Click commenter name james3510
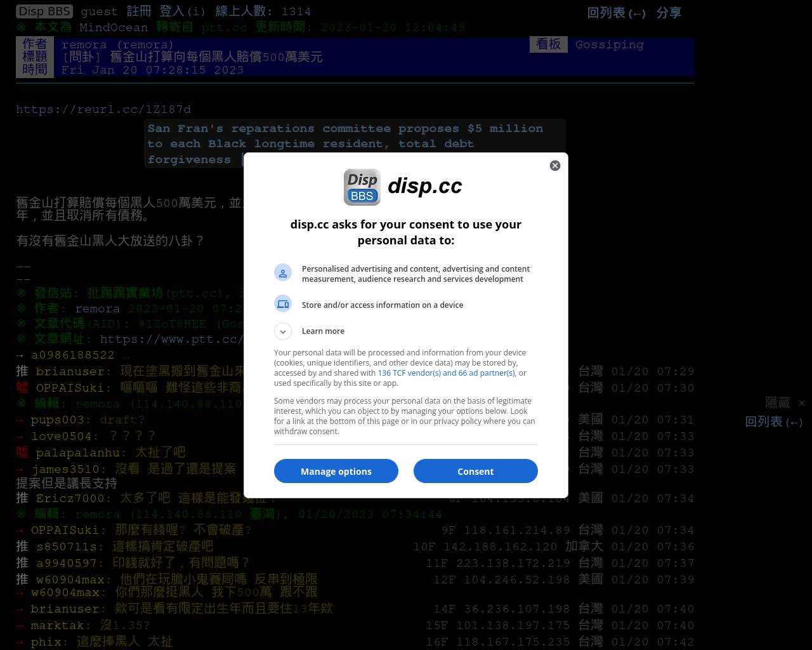Screen dimensions: 812x650 click(x=65, y=469)
